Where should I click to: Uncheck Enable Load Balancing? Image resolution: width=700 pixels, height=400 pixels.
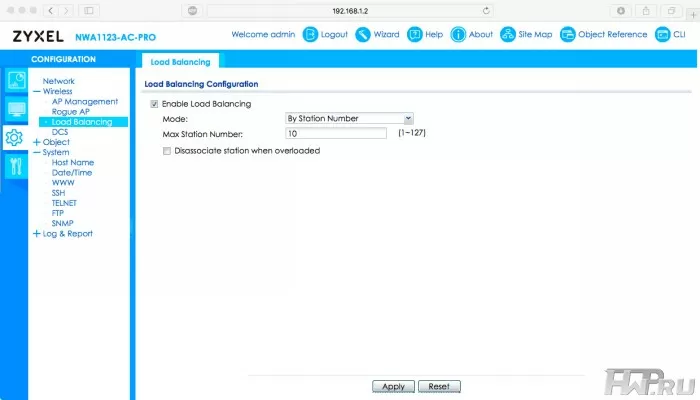[154, 104]
